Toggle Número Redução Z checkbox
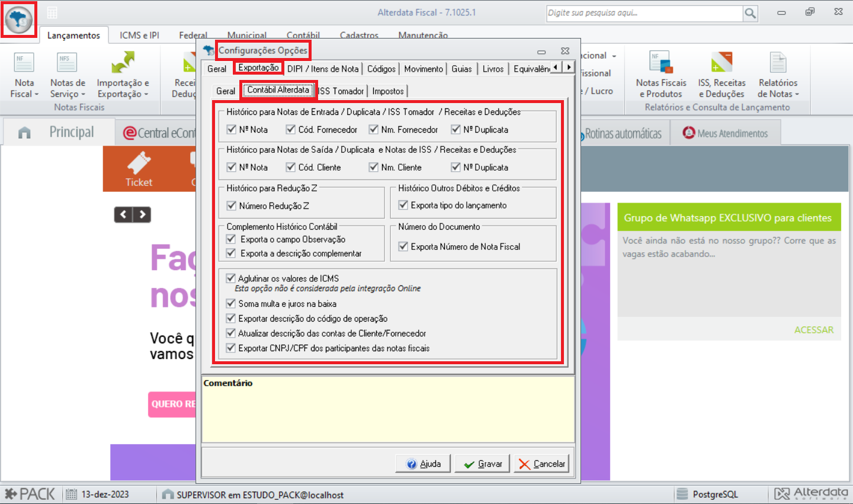Viewport: 853px width, 504px height. tap(232, 206)
